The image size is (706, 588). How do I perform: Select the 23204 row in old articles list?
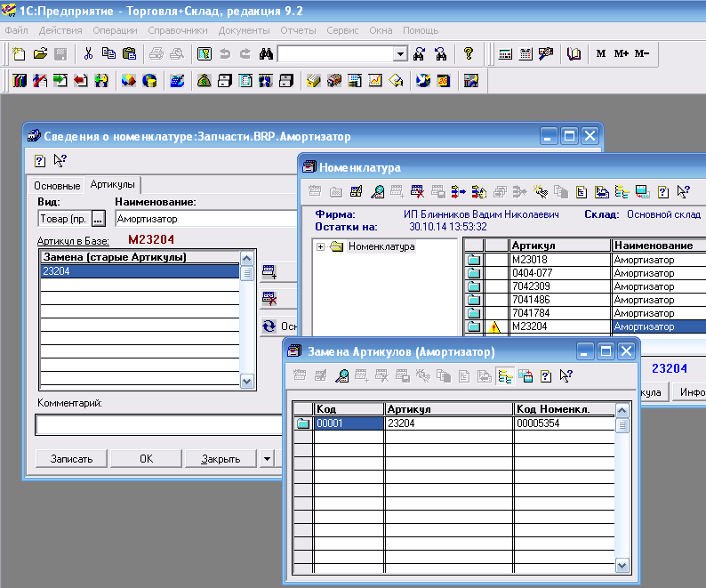coord(140,271)
